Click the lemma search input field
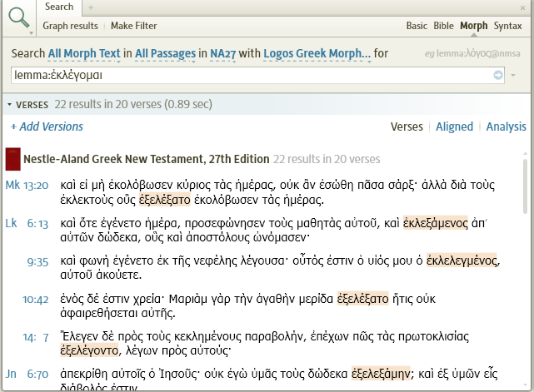 pos(252,75)
